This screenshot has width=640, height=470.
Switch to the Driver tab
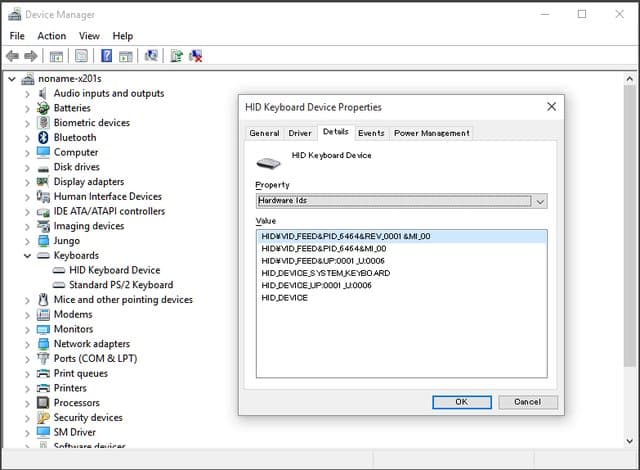point(300,133)
